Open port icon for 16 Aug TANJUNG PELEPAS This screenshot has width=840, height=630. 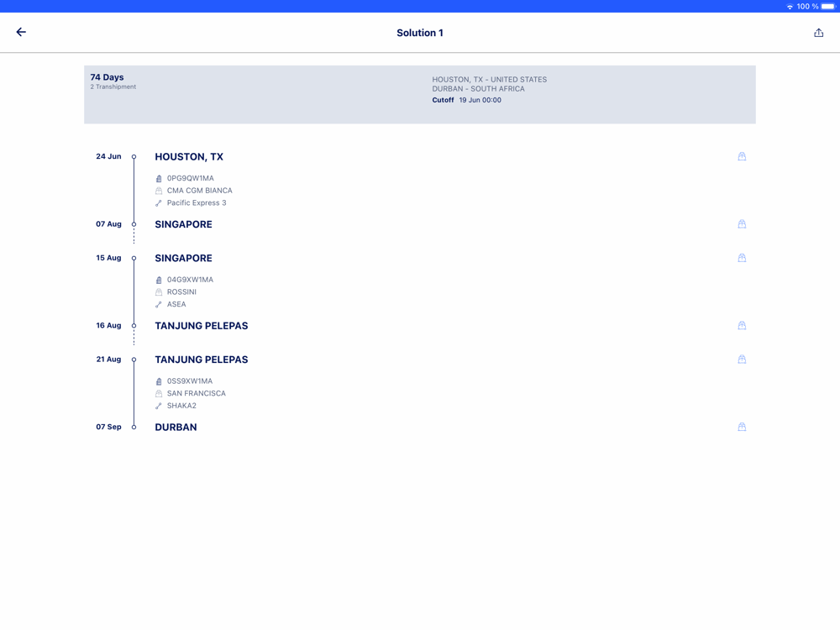pos(742,325)
